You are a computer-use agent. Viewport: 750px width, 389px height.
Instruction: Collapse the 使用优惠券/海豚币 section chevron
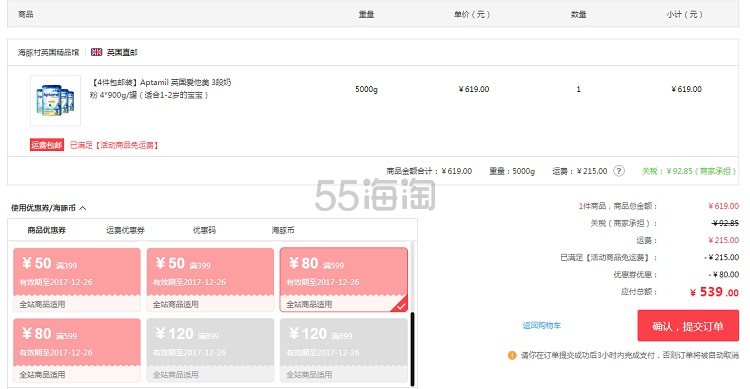click(x=83, y=208)
